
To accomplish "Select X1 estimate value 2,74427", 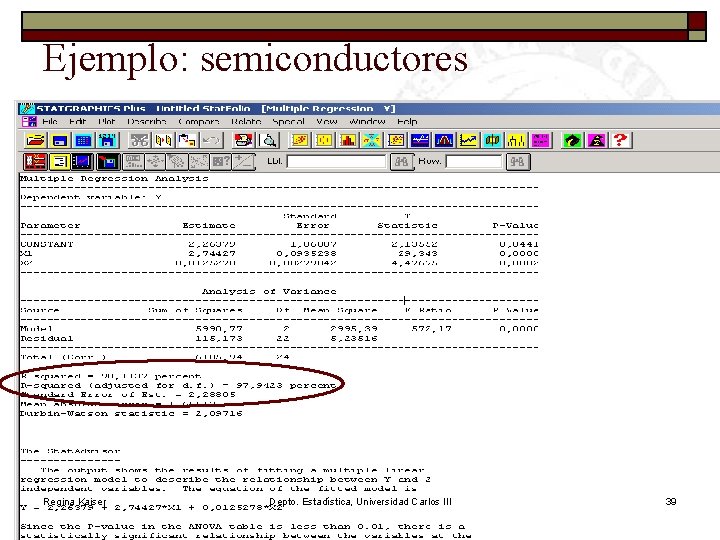I will point(212,253).
